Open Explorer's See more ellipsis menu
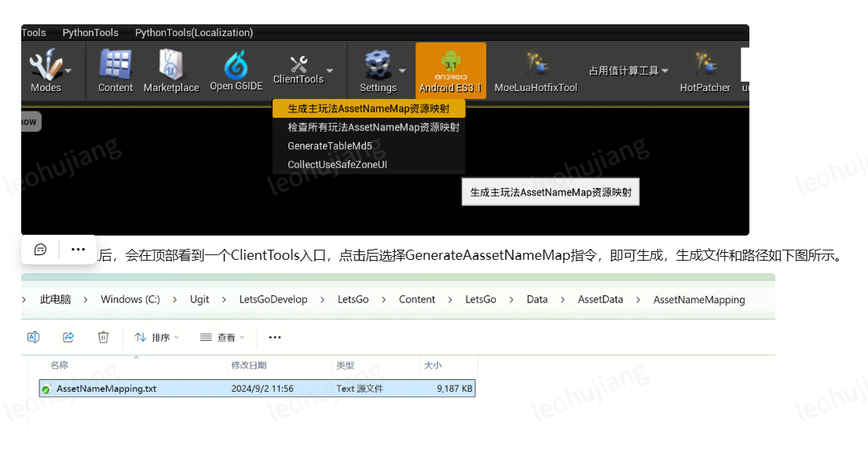Image resolution: width=868 pixels, height=464 pixels. pyautogui.click(x=275, y=337)
